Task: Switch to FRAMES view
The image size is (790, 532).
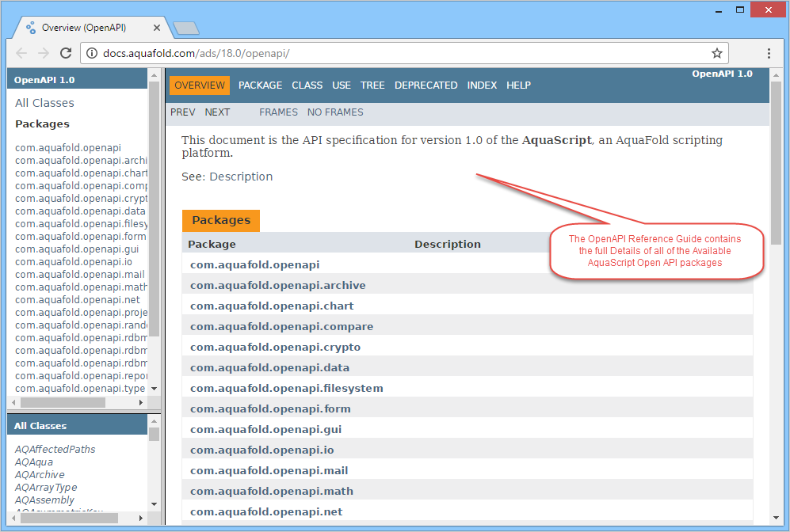Action: [278, 112]
